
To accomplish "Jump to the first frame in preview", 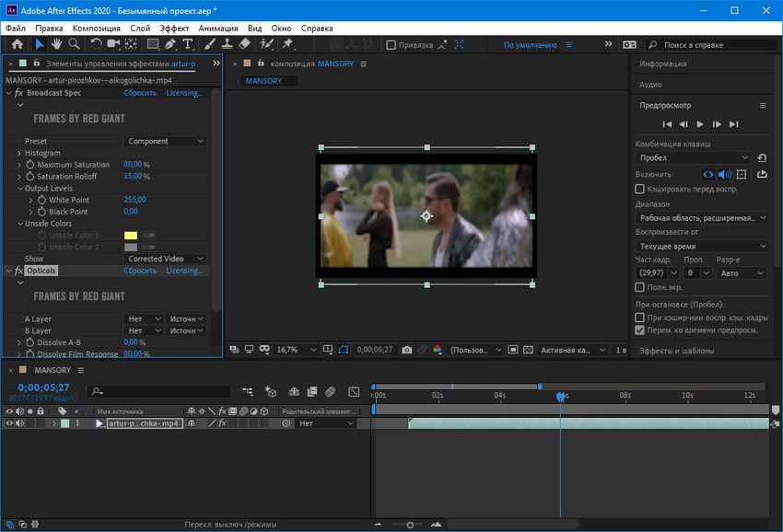I will click(x=665, y=124).
